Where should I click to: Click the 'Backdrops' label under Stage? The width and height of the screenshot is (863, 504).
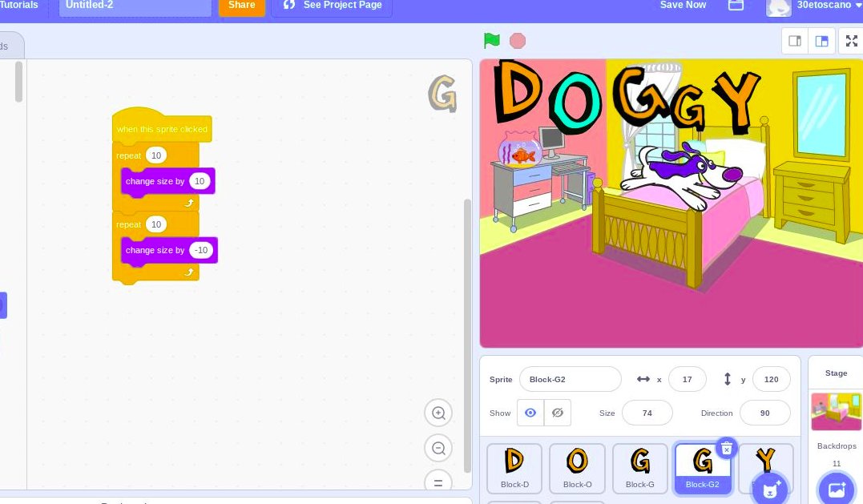[837, 446]
